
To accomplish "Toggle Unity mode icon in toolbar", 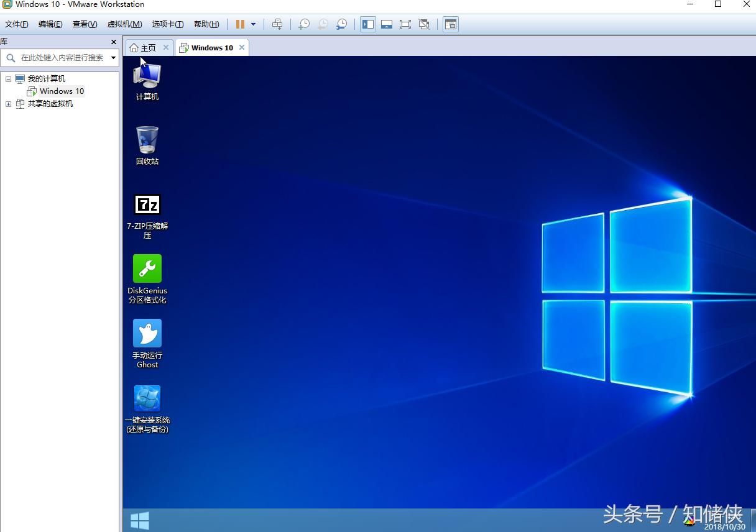I will 424,24.
